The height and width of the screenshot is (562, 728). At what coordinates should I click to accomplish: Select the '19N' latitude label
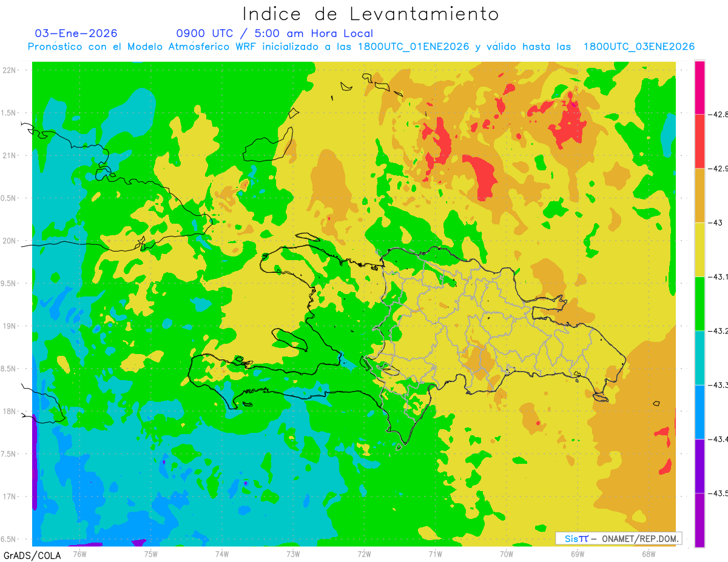(x=9, y=326)
